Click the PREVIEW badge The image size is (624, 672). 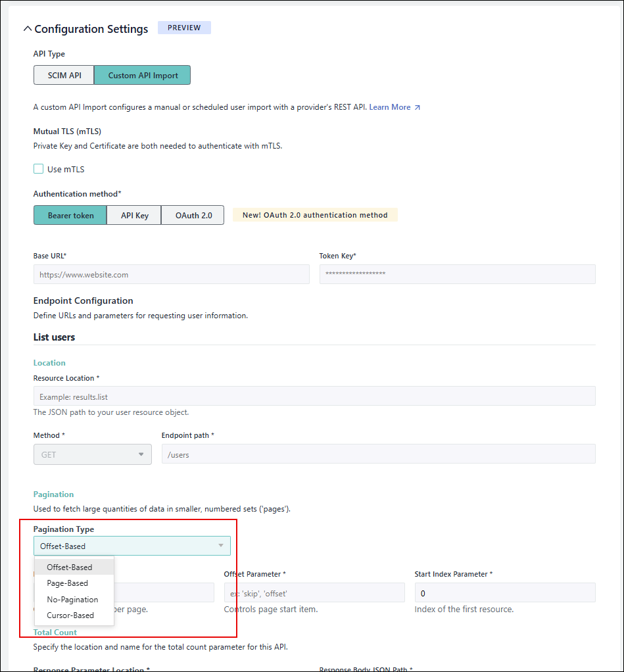pos(184,28)
